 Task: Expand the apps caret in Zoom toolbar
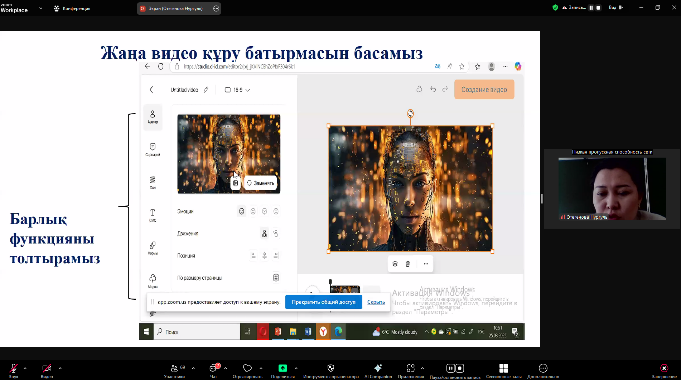(422, 368)
